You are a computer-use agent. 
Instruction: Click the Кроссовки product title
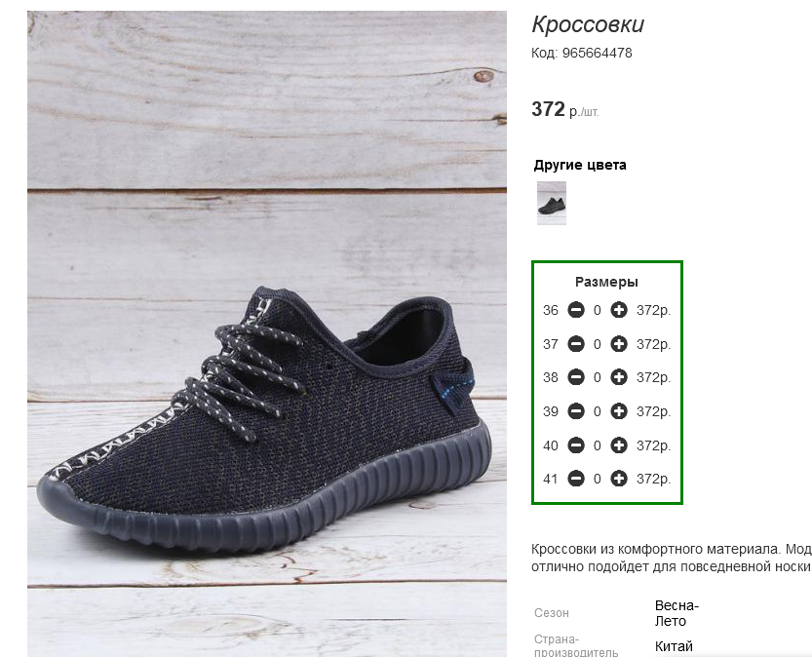[x=588, y=24]
